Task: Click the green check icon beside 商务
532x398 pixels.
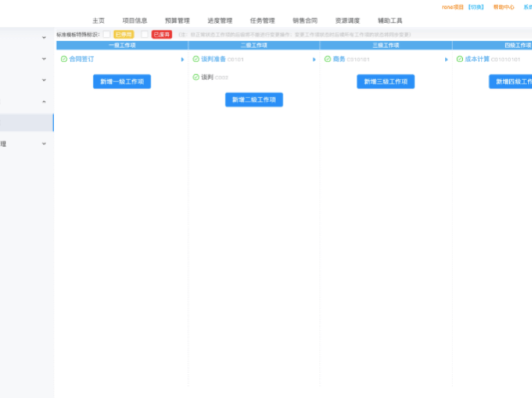Action: [x=328, y=59]
